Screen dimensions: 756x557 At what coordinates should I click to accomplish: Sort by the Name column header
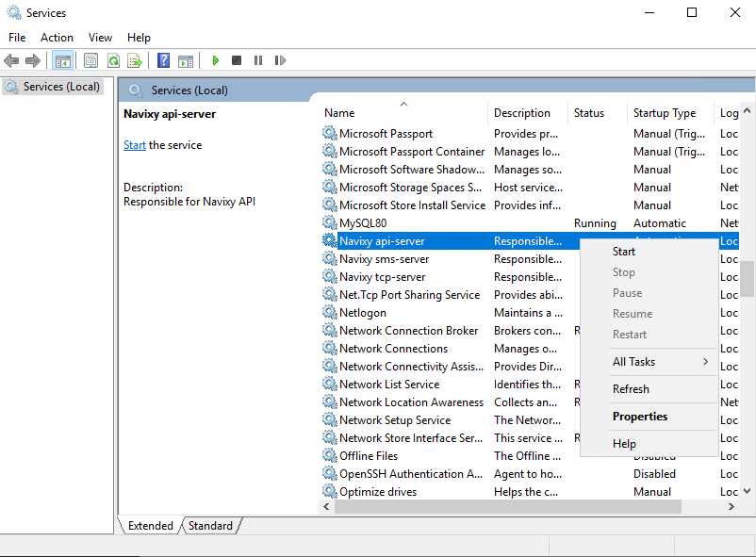tap(404, 113)
